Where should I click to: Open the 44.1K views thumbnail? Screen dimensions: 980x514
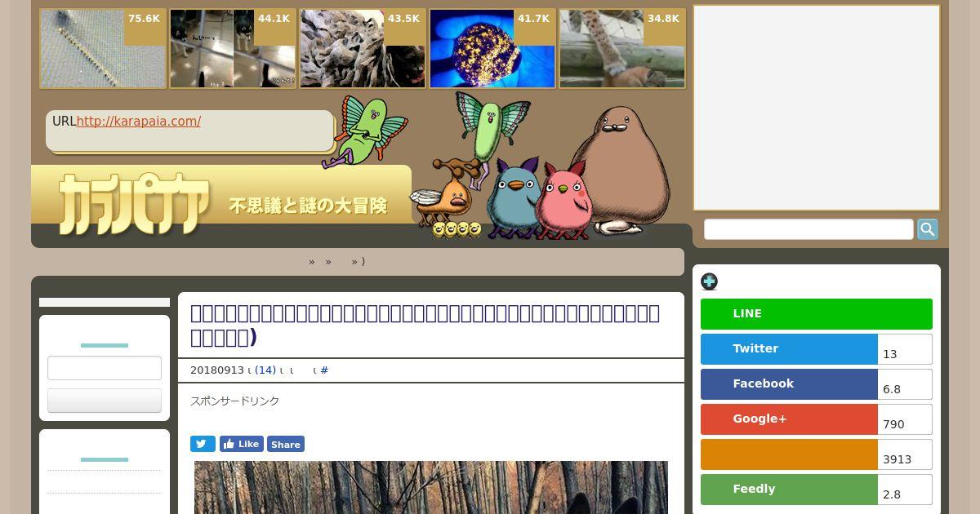(x=233, y=48)
